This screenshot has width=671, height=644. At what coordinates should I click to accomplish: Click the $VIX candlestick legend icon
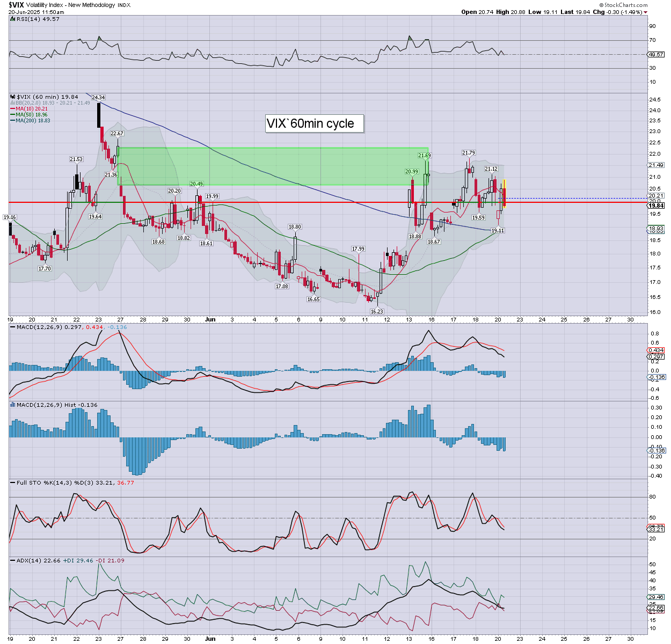(12, 97)
